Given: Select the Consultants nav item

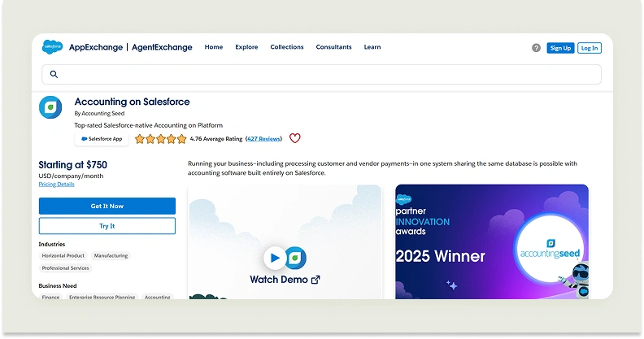Looking at the screenshot, I should [333, 47].
